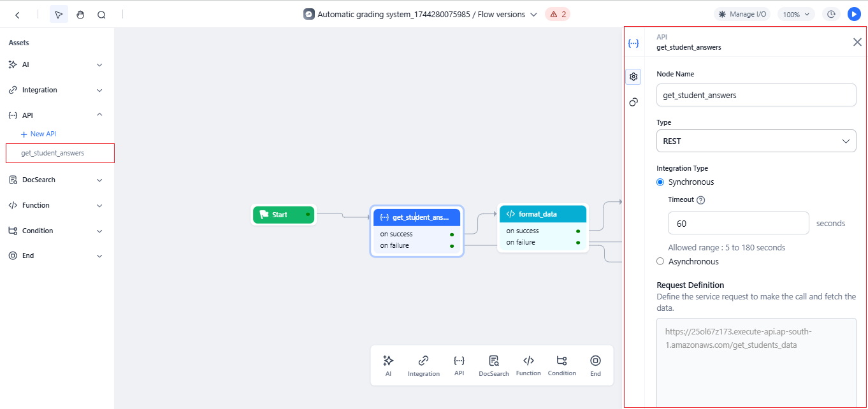This screenshot has width=868, height=409.
Task: Open the version history clock icon
Action: tap(831, 14)
